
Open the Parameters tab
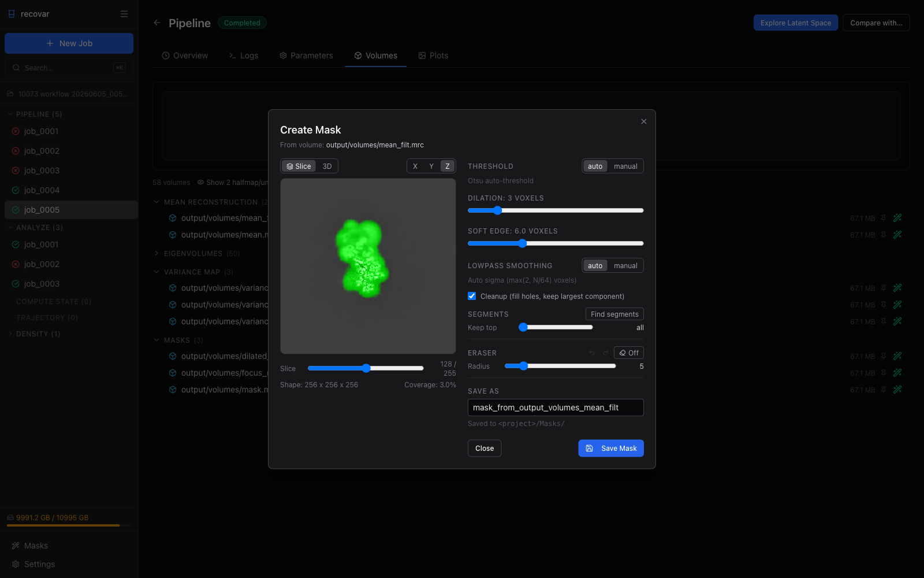pos(306,55)
